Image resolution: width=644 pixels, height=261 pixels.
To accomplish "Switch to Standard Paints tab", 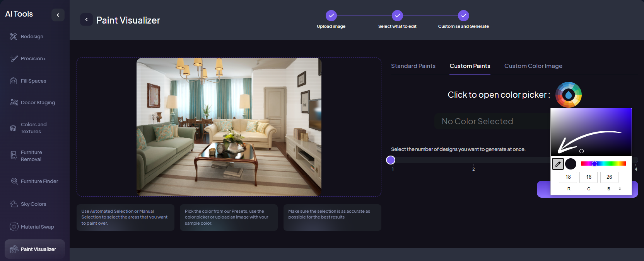I will 413,66.
